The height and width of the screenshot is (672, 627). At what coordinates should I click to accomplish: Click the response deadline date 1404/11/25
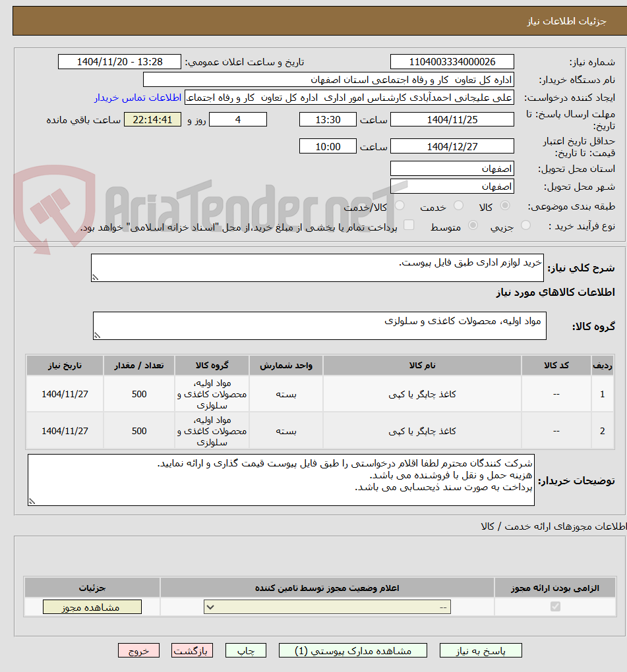coord(452,119)
